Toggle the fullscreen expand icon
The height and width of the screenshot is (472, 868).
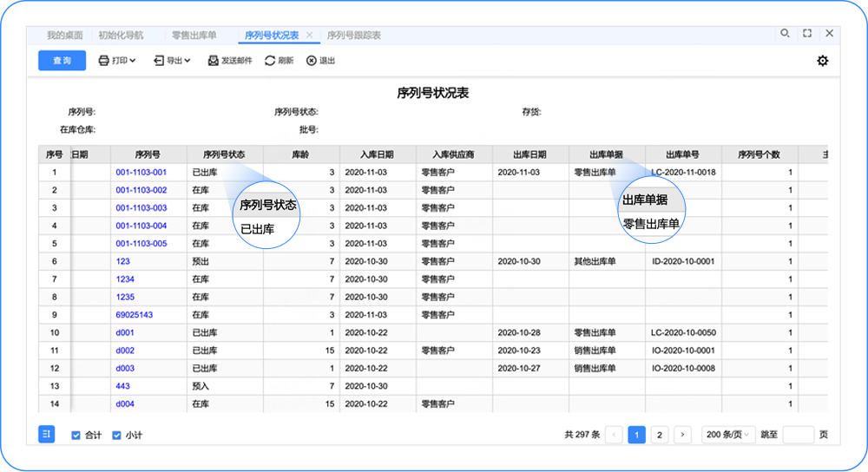807,34
